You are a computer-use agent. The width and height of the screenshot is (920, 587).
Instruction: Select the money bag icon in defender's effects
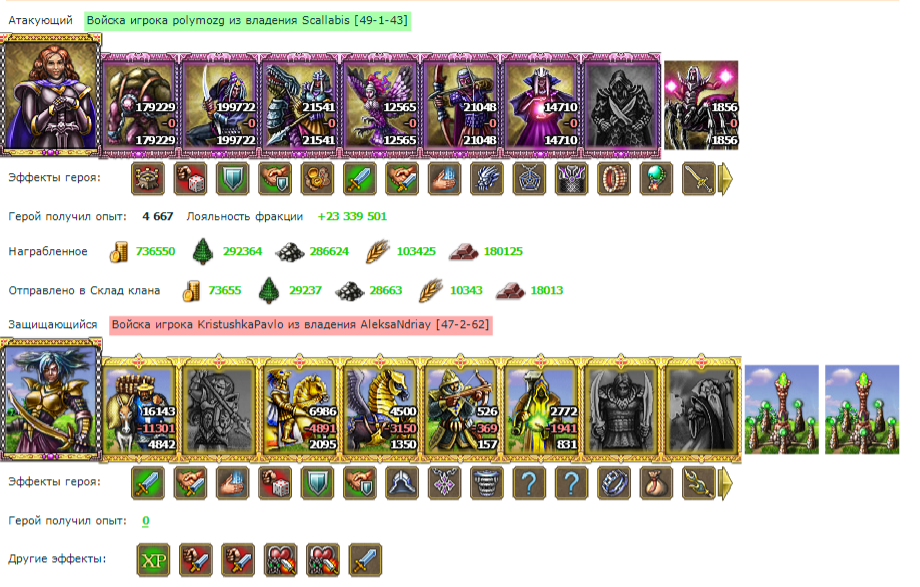click(x=655, y=483)
